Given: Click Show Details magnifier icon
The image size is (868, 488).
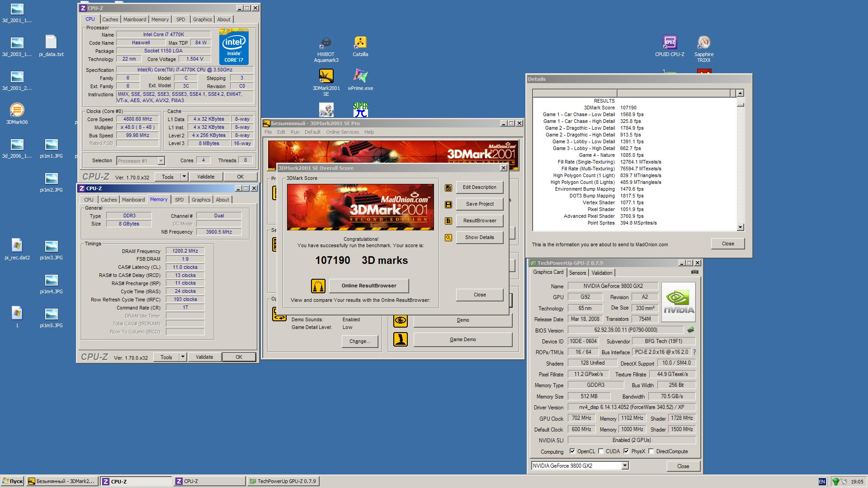Looking at the screenshot, I should click(x=448, y=238).
